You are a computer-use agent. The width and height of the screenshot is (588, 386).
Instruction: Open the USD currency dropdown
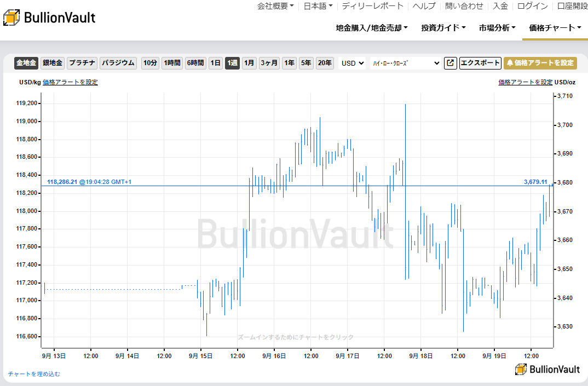click(x=353, y=63)
